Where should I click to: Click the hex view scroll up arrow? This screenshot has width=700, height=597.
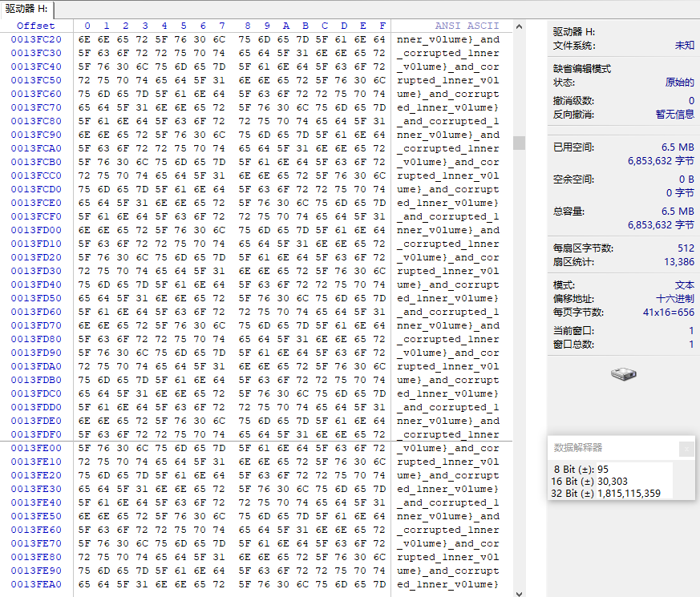click(519, 26)
